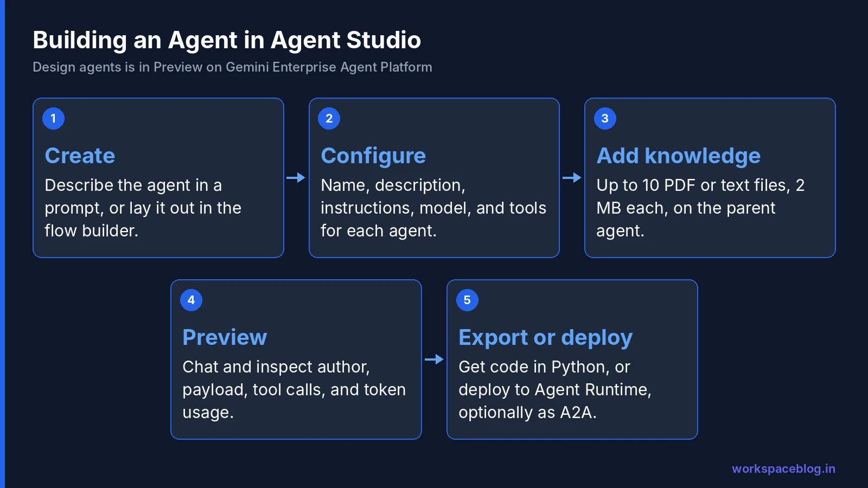
Task: Select the 'Add knowledge' step heading
Action: click(x=678, y=156)
